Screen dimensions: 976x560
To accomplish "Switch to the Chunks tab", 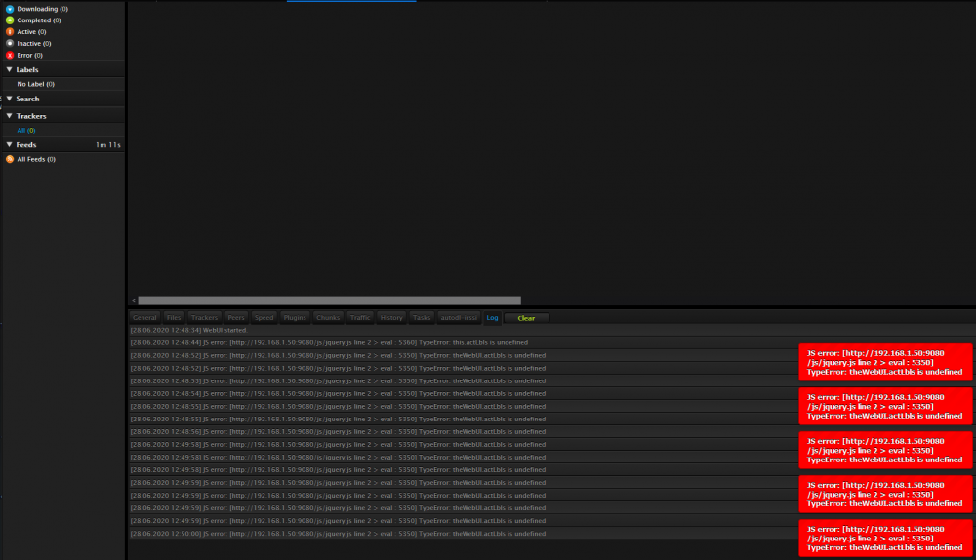I will pyautogui.click(x=328, y=317).
